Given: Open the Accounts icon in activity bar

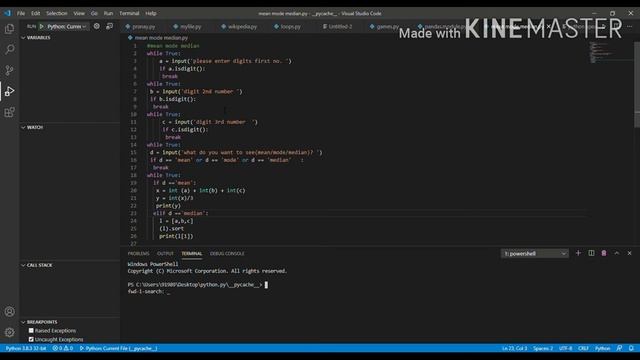Looking at the screenshot, I should click(9, 312).
